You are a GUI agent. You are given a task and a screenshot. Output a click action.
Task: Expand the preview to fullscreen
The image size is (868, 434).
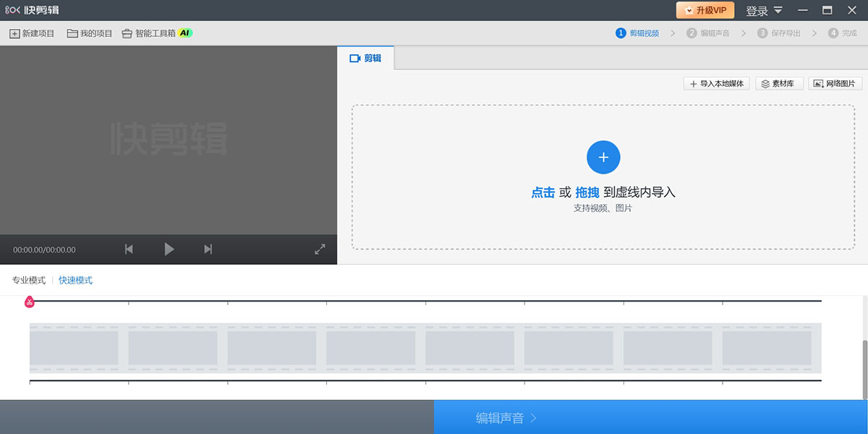click(320, 250)
